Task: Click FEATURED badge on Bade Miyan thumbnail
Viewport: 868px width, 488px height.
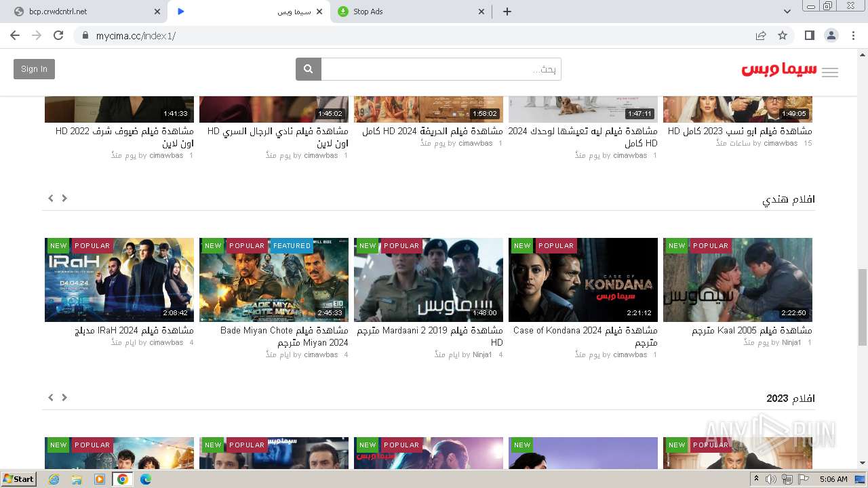Action: pos(292,246)
